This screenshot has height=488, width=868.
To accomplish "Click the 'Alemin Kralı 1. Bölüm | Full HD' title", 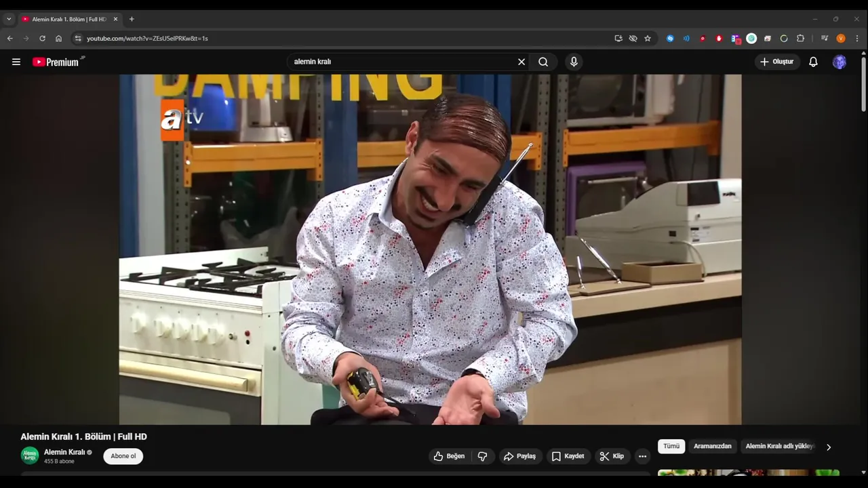I will (83, 436).
